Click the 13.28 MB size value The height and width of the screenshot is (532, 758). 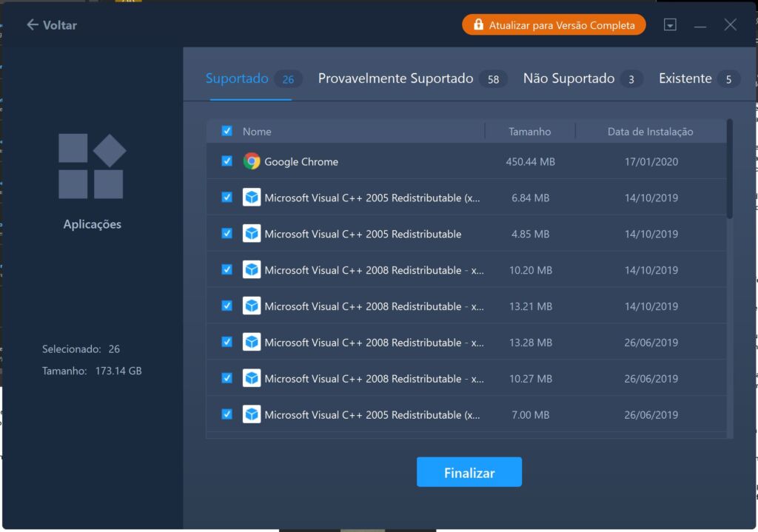pos(530,343)
